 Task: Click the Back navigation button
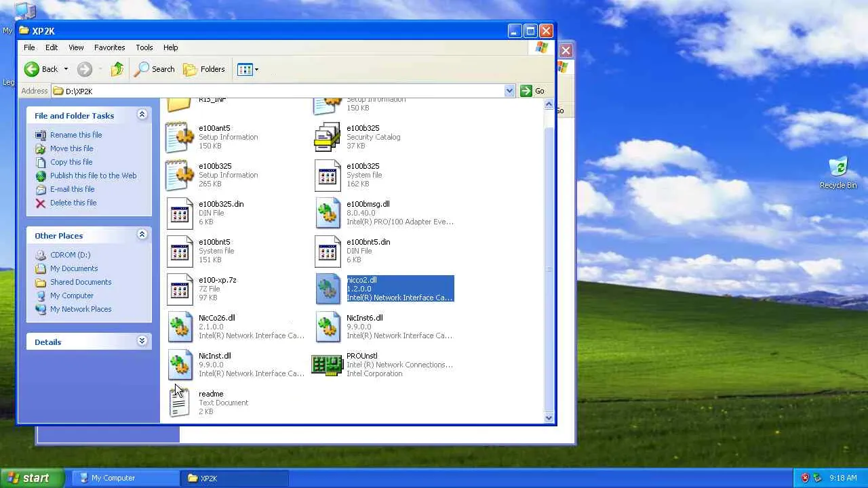click(41, 69)
